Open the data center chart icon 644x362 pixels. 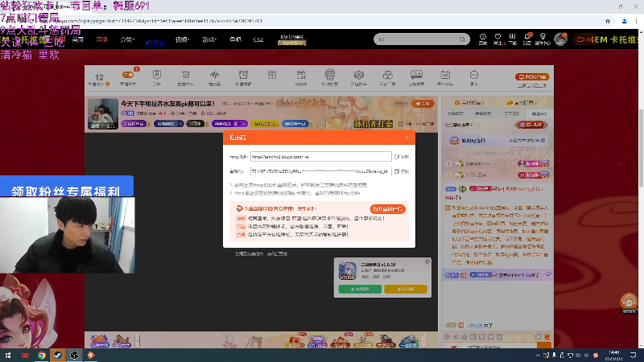[186, 75]
